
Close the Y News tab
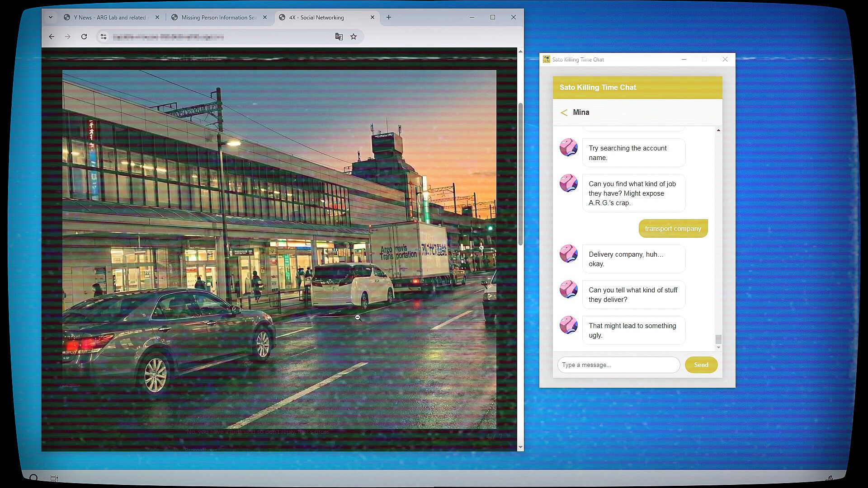(x=157, y=17)
